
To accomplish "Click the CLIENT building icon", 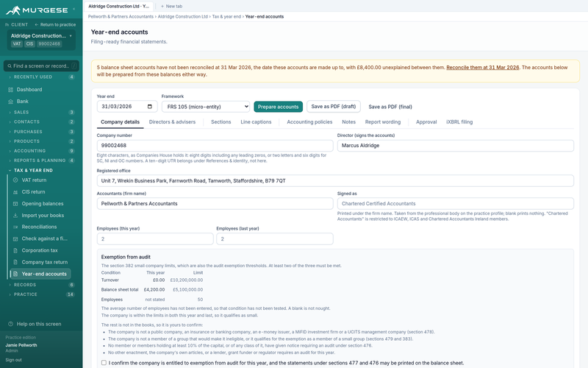I will tap(7, 25).
